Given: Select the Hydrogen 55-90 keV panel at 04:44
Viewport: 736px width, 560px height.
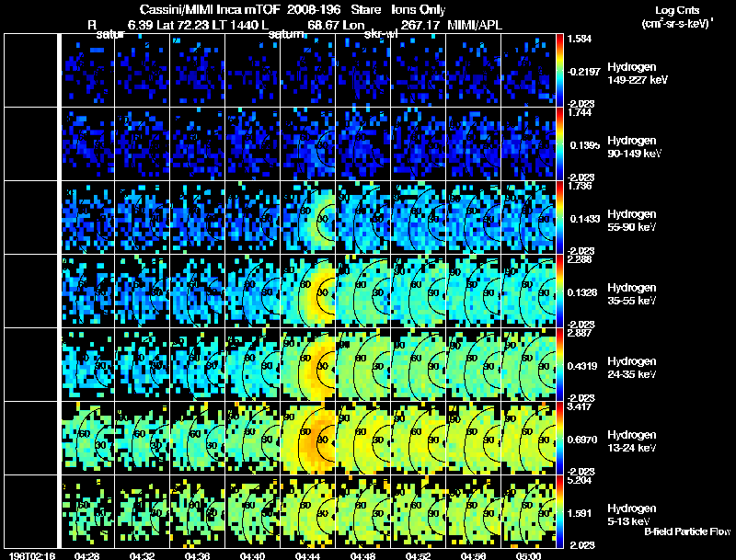Looking at the screenshot, I should click(x=308, y=218).
